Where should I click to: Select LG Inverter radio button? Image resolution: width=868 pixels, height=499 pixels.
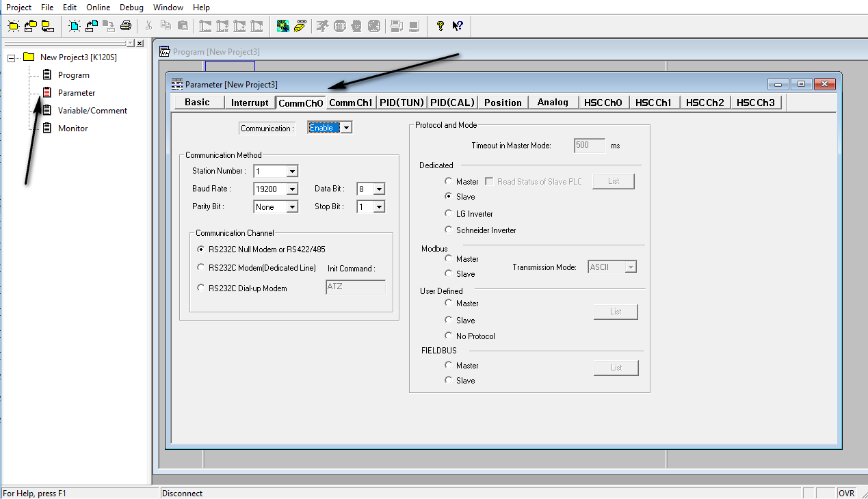[449, 214]
